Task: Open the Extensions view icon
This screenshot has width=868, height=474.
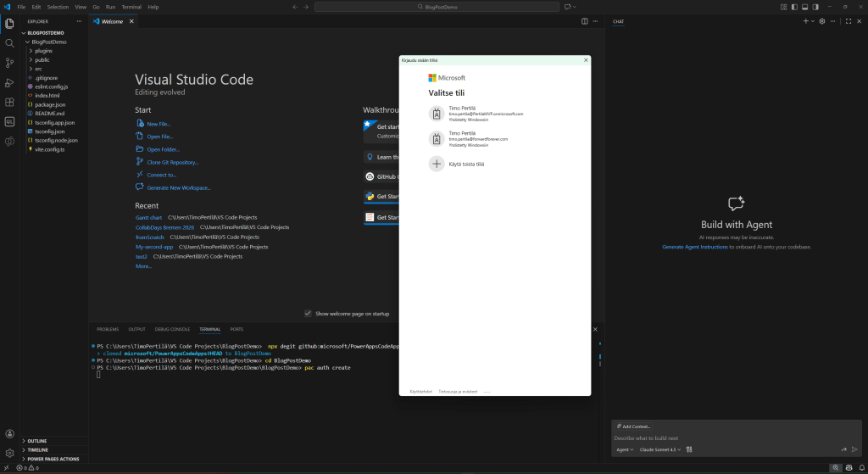Action: coord(10,102)
